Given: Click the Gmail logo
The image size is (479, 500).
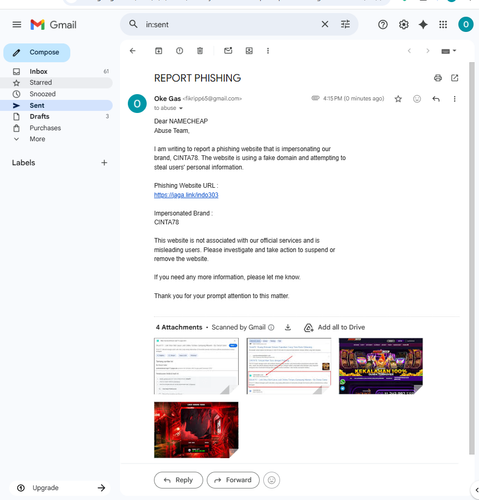Looking at the screenshot, I should [x=53, y=25].
